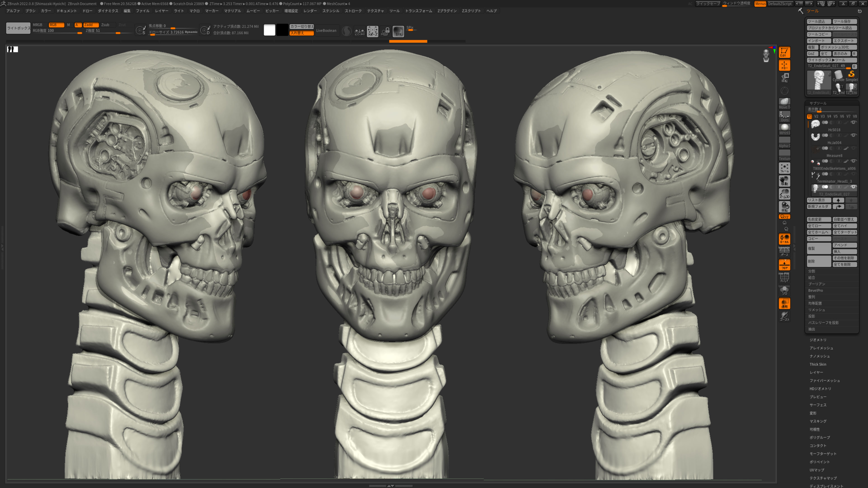Viewport: 868px width, 488px height.
Task: Click move subtool up arrow
Action: (838, 200)
